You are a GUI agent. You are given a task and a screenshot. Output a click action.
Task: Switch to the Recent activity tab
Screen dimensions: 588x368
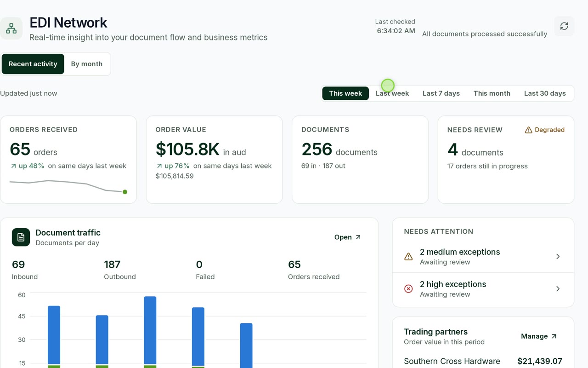click(x=33, y=64)
